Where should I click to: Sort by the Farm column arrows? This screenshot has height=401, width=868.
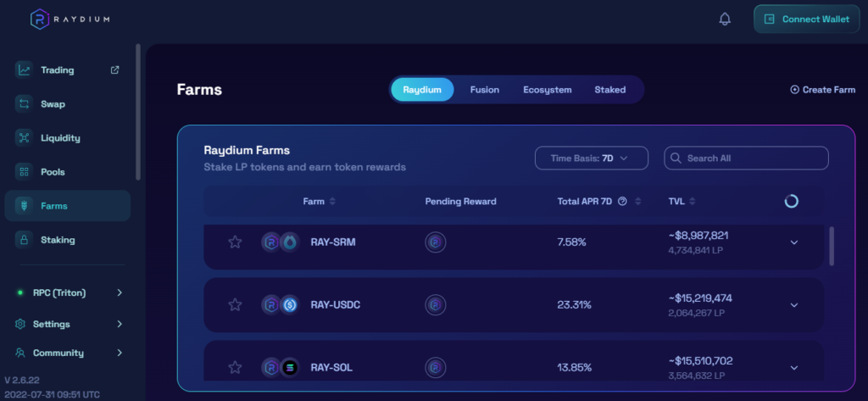(332, 202)
